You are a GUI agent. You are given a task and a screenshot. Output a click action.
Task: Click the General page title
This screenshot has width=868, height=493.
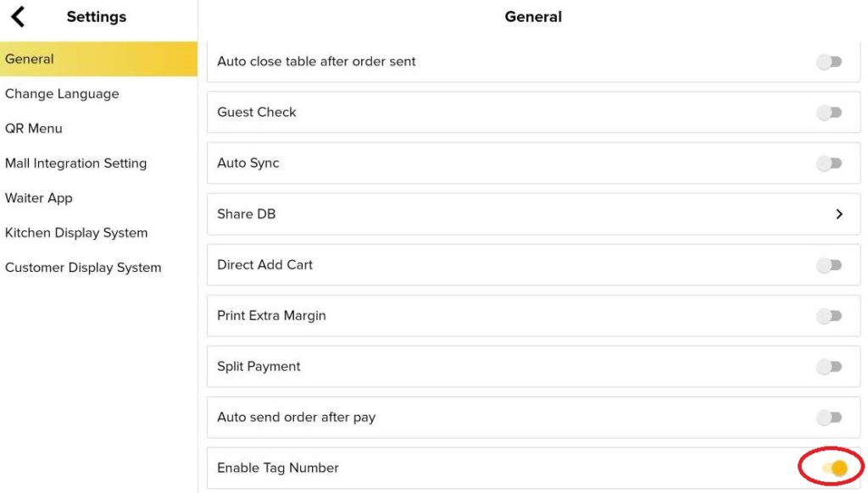(x=533, y=16)
